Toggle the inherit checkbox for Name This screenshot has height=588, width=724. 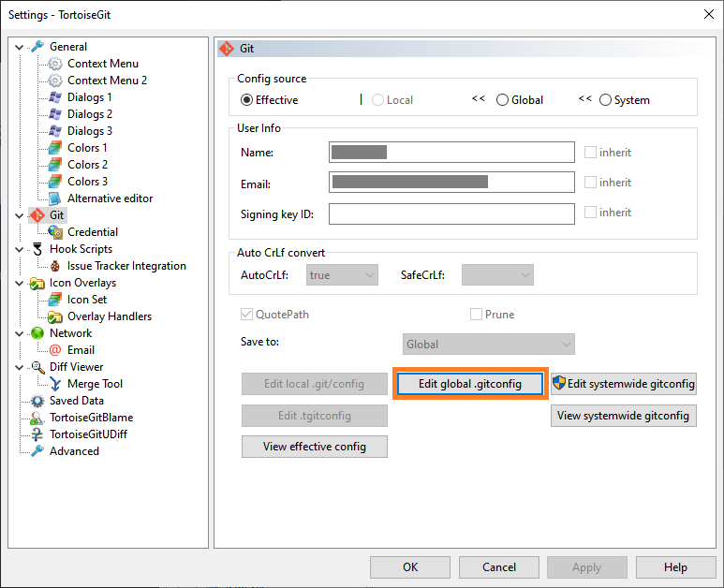point(591,153)
